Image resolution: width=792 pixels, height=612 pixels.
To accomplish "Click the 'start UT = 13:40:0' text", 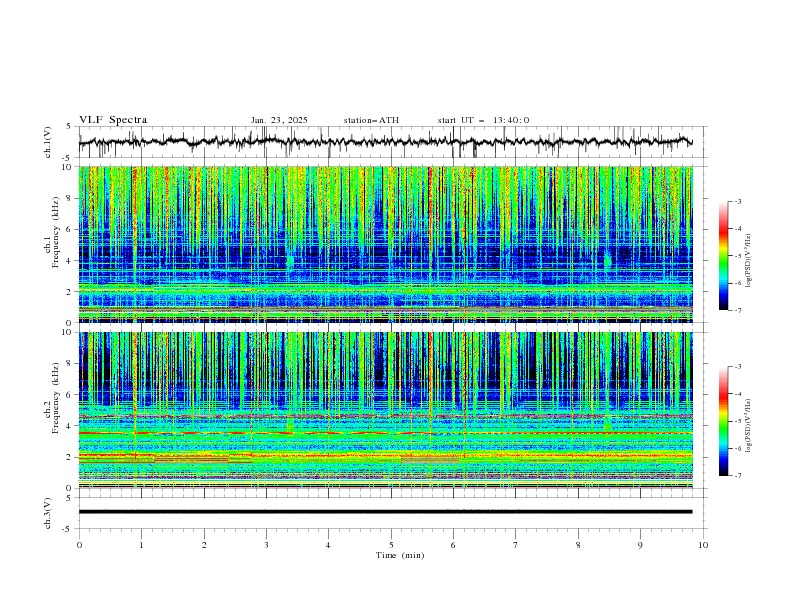I will click(x=483, y=120).
